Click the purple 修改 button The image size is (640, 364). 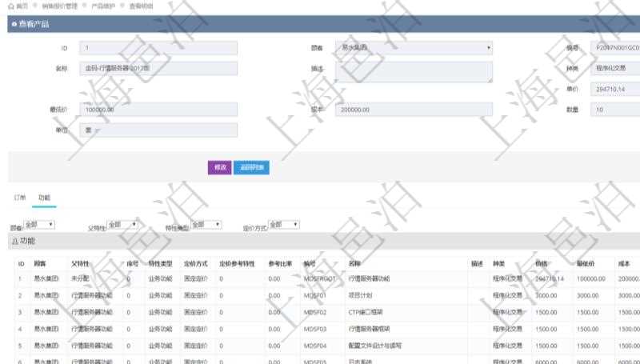(218, 167)
